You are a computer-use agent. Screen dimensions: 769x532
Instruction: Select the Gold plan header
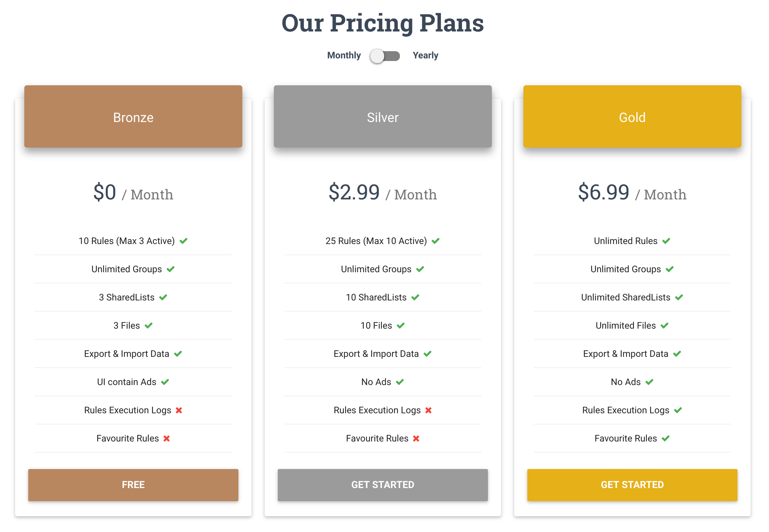(x=632, y=116)
